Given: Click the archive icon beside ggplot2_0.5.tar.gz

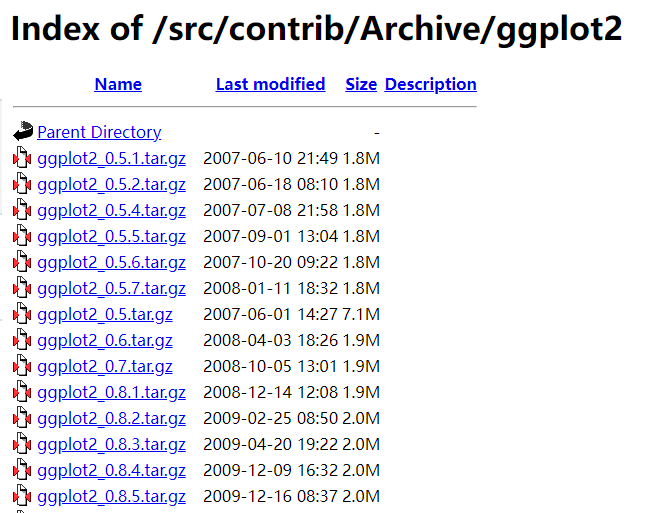Looking at the screenshot, I should click(x=23, y=314).
